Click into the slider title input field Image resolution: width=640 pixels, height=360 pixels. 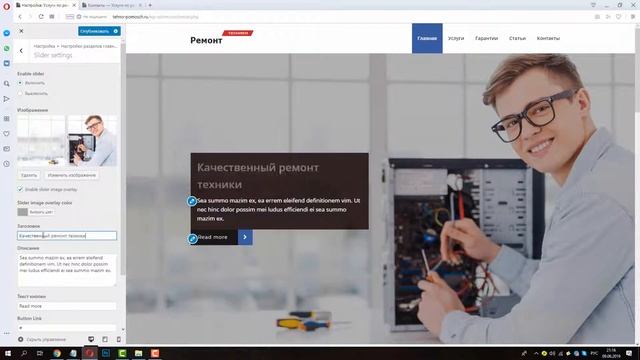(67, 236)
